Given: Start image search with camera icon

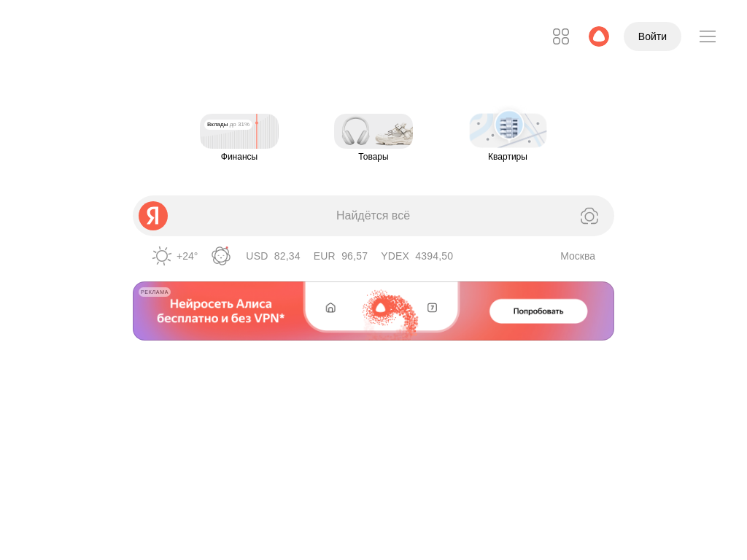Looking at the screenshot, I should click(589, 216).
